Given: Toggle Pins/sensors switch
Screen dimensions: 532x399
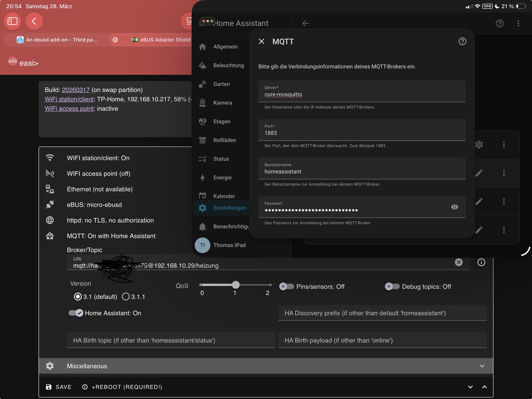Looking at the screenshot, I should (x=286, y=286).
